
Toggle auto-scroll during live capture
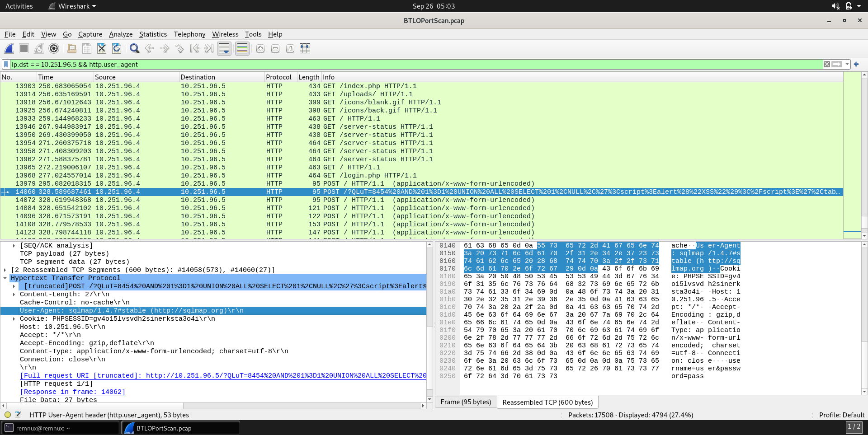[x=224, y=49]
